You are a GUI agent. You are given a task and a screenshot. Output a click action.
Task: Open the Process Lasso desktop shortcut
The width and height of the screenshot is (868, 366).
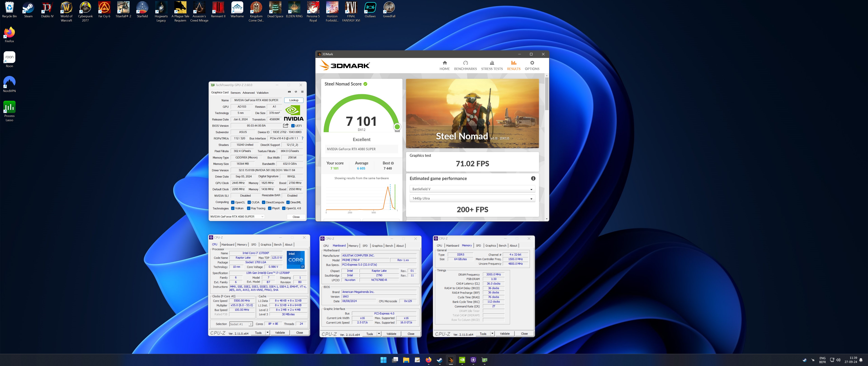coord(9,111)
